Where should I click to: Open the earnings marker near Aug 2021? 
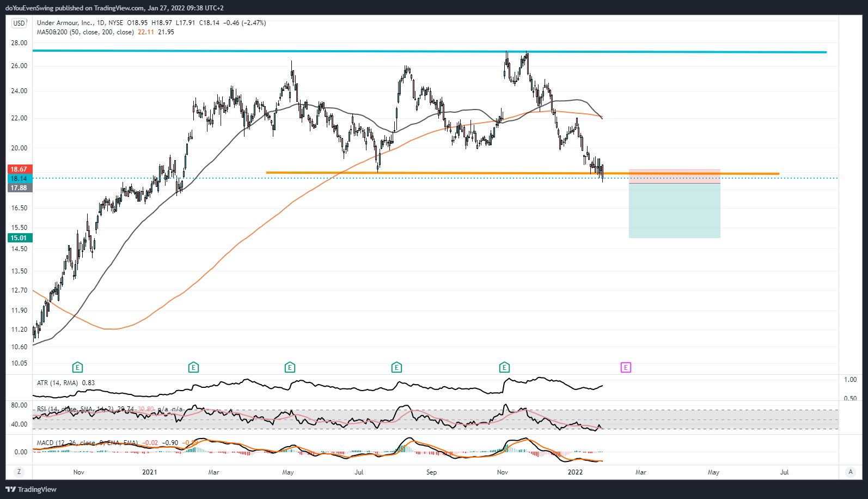click(396, 368)
